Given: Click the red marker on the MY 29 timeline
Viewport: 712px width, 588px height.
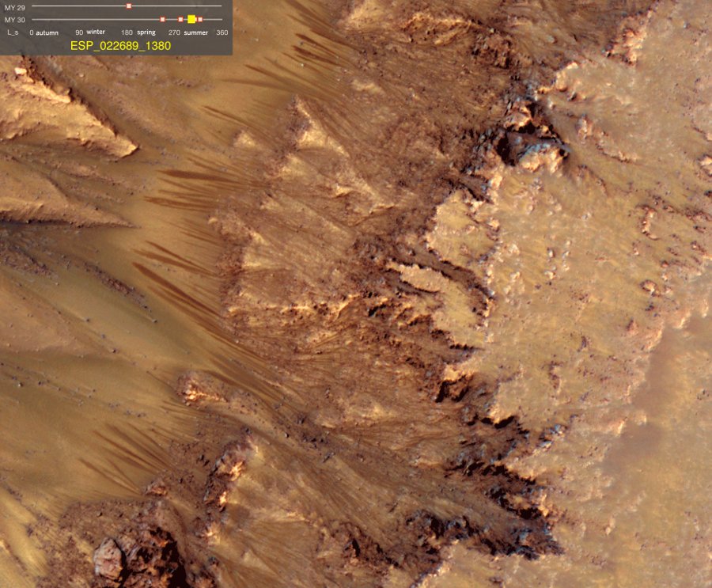Looking at the screenshot, I should coord(129,6).
